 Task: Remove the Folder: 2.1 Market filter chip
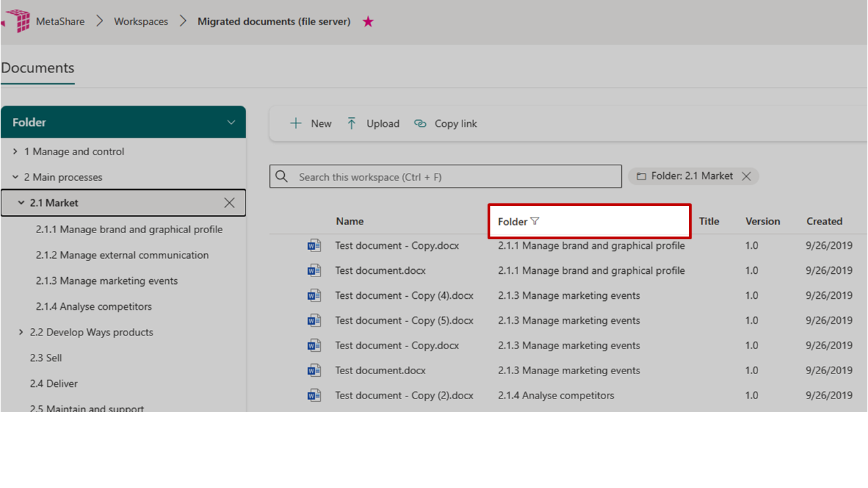(746, 176)
